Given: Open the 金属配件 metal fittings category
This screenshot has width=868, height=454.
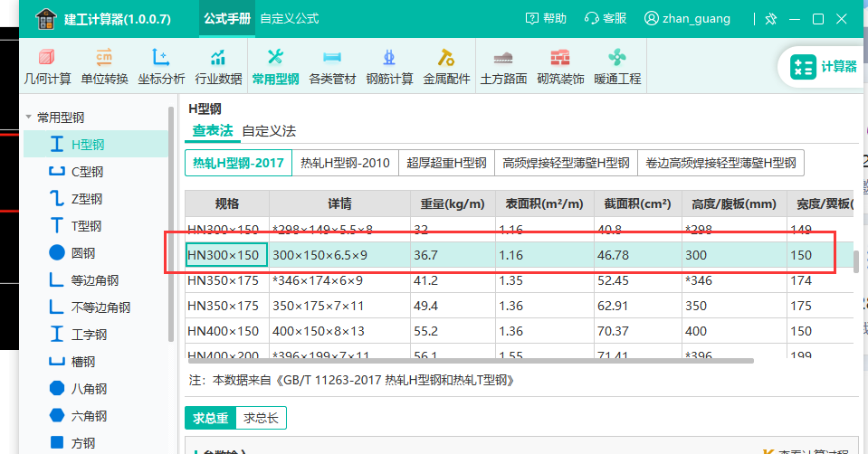Looking at the screenshot, I should coord(446,66).
